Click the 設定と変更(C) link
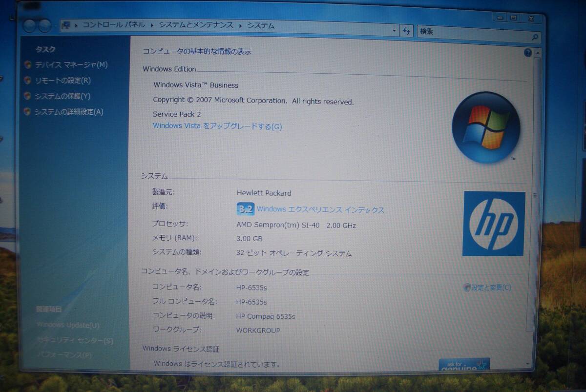Image resolution: width=586 pixels, height=392 pixels. [491, 288]
